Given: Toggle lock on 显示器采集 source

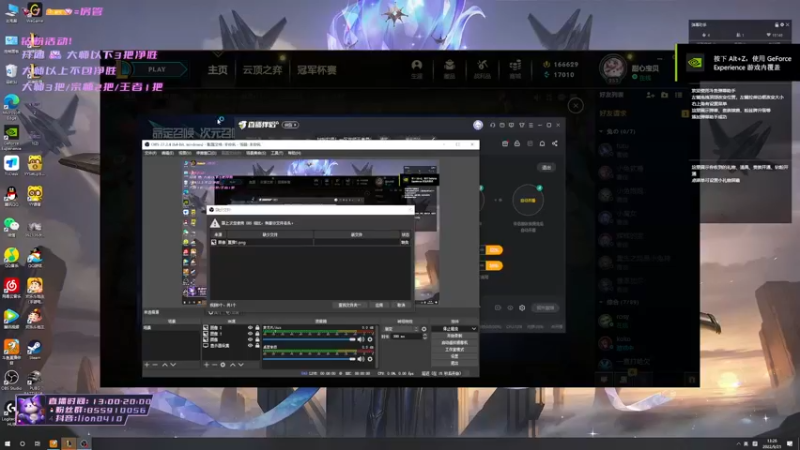Looking at the screenshot, I should [x=257, y=346].
